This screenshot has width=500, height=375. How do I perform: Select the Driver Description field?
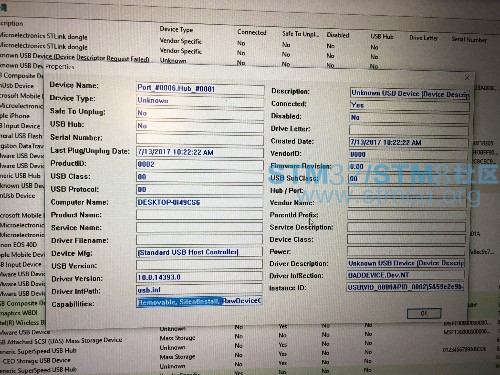point(405,263)
